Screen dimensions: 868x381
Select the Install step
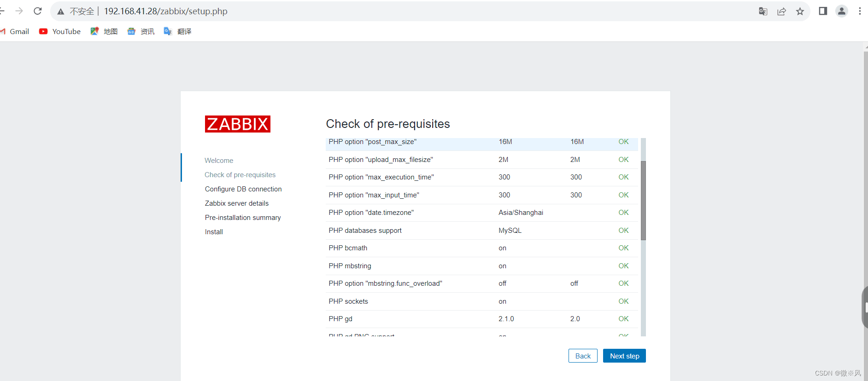(214, 232)
